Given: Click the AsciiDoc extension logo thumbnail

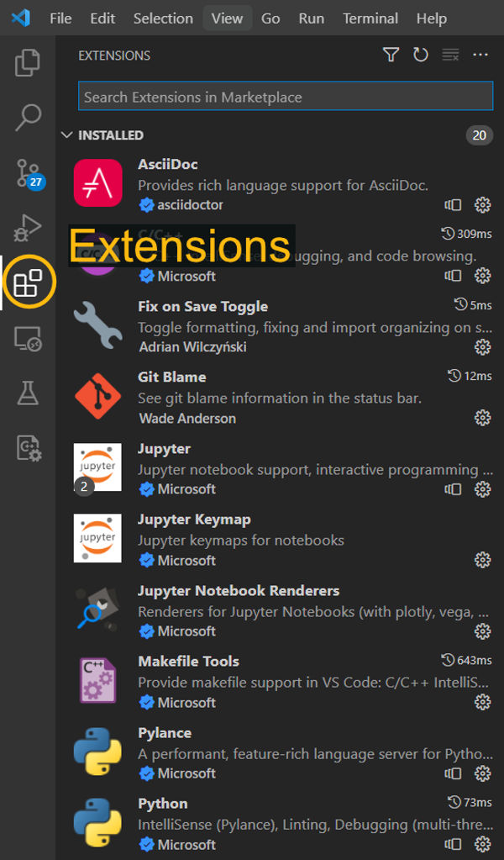Looking at the screenshot, I should (98, 182).
